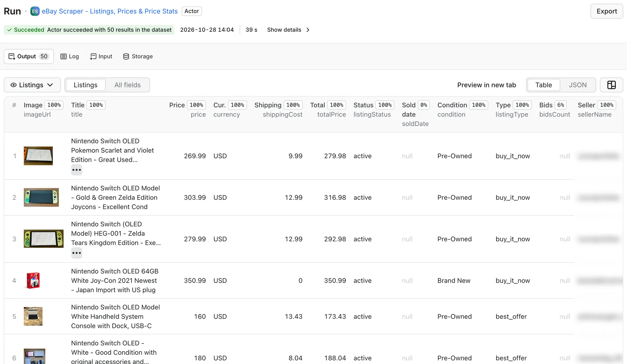The image size is (627, 364).
Task: Select the 13.43 shipping cost cell
Action: pyautogui.click(x=294, y=316)
